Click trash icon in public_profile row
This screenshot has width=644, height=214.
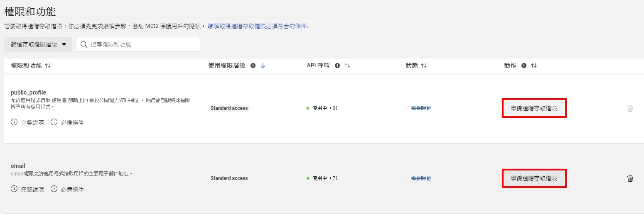pyautogui.click(x=630, y=108)
